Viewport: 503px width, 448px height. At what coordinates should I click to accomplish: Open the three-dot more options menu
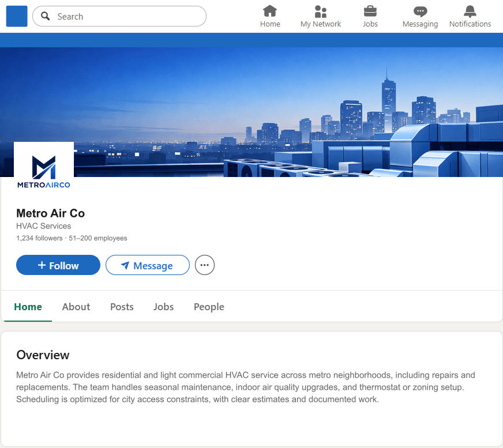(x=205, y=265)
